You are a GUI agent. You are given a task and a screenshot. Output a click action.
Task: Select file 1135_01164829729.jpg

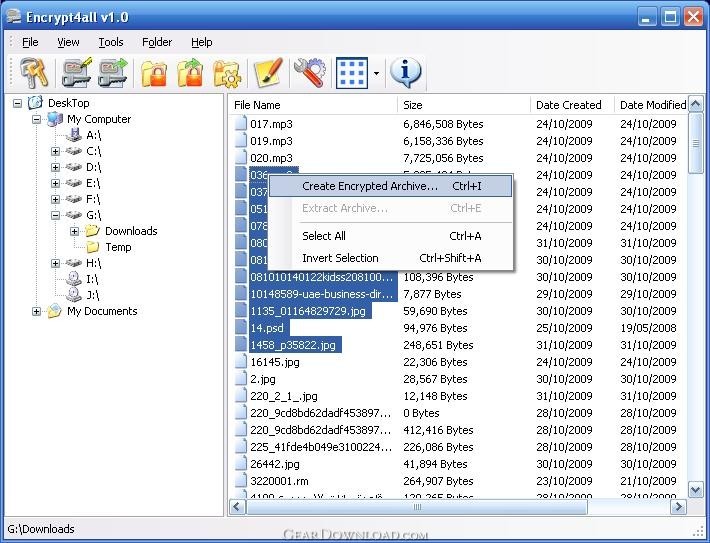point(308,311)
